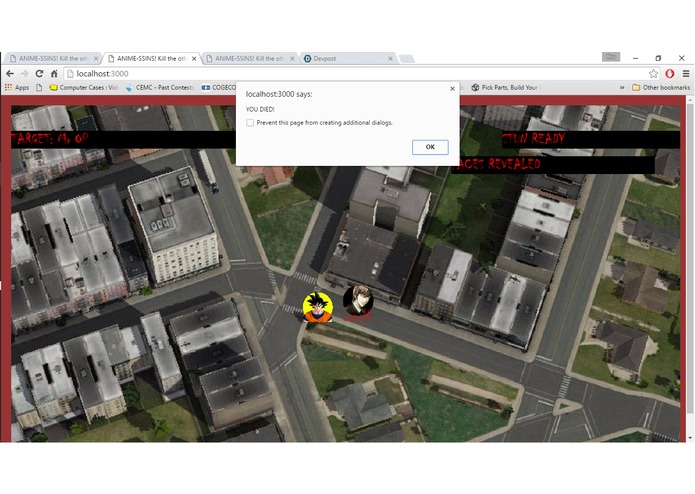695x494 pixels.
Task: Open the Computer Cases bookmark
Action: [83, 88]
